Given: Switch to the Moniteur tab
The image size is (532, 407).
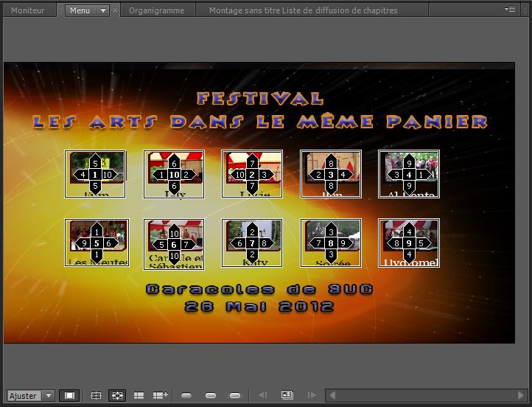Looking at the screenshot, I should pyautogui.click(x=27, y=10).
